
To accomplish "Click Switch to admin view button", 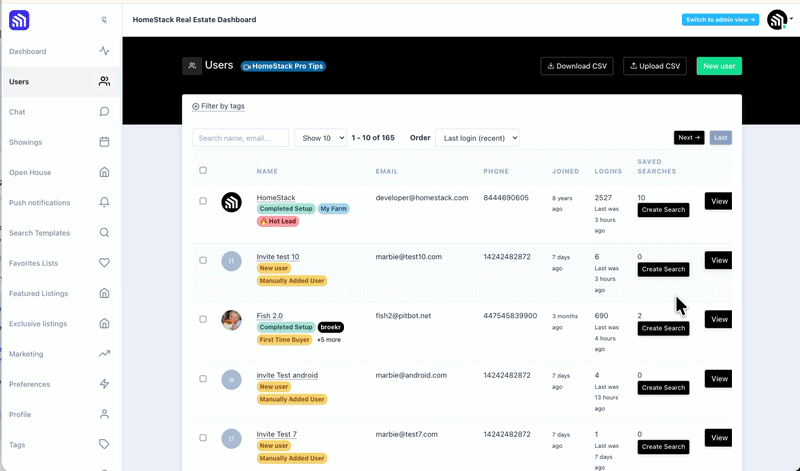I will (x=720, y=19).
